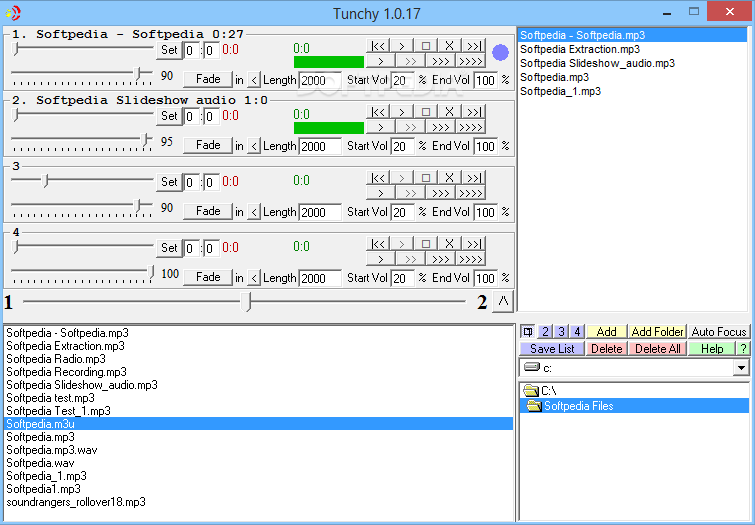Screen dimensions: 755x525
Task: Select Softpedia_1.mp3 in the playlist panel
Action: coord(560,91)
